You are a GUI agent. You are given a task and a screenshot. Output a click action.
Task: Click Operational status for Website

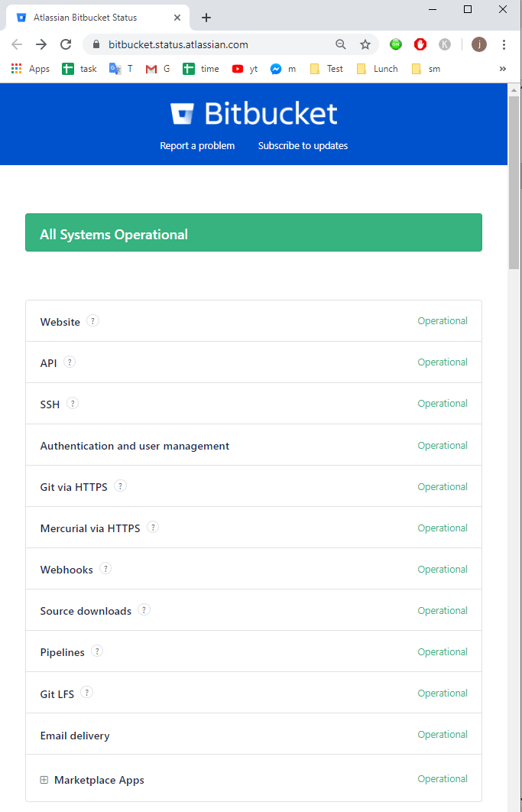443,321
